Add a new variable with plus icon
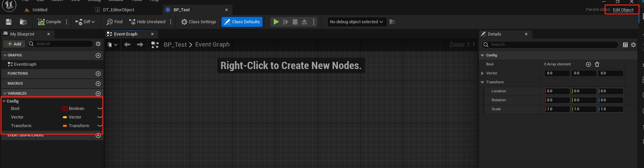 click(x=98, y=94)
